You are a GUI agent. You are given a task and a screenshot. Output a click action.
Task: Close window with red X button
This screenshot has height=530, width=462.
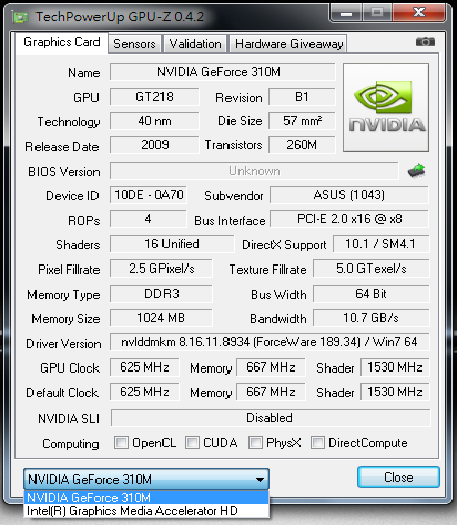point(419,13)
